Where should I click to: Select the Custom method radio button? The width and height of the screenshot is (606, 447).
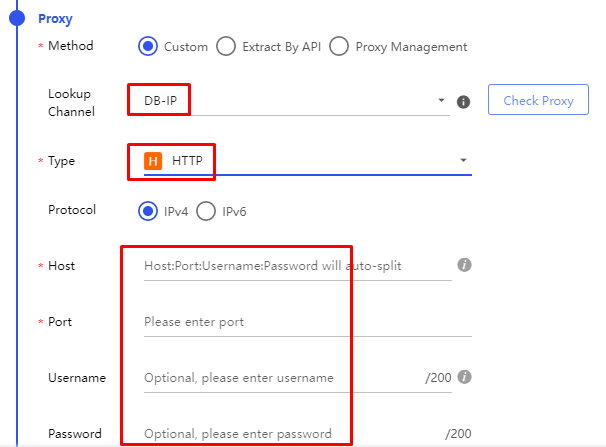pos(149,46)
